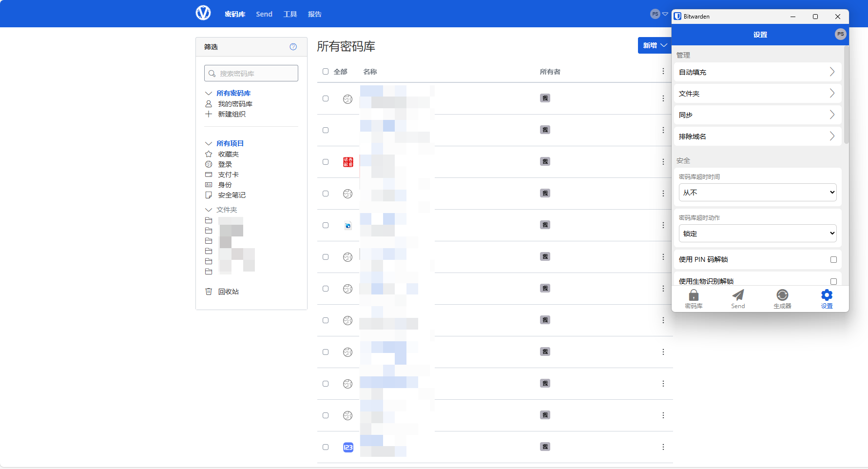868x469 pixels.
Task: Collapse the 文件夹 section chevron
Action: (x=209, y=210)
